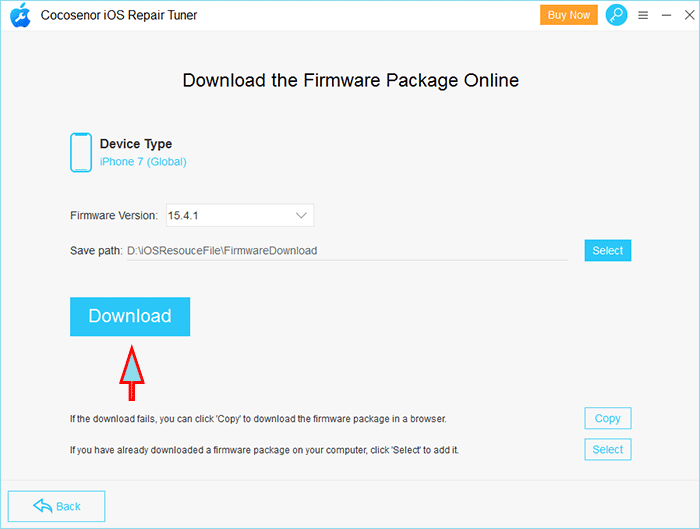
Task: Open the registration key icon
Action: pos(616,15)
